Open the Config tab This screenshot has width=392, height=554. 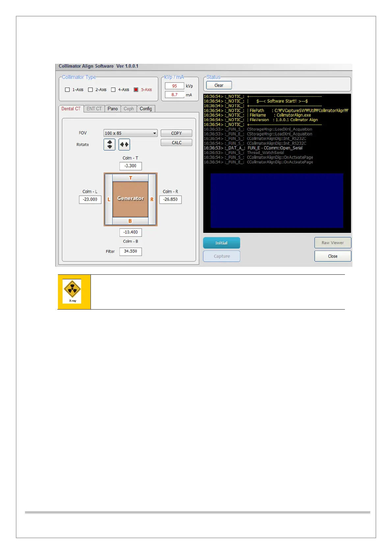146,109
